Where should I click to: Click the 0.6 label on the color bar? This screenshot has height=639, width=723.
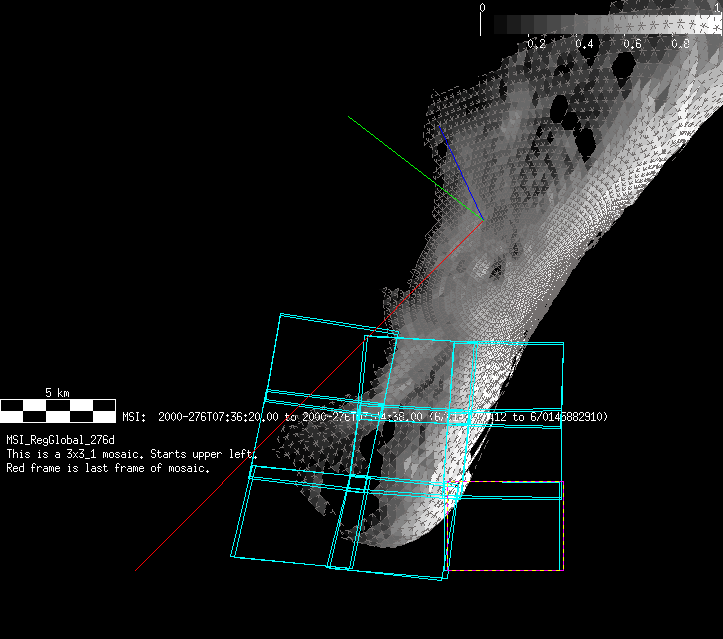pos(633,44)
